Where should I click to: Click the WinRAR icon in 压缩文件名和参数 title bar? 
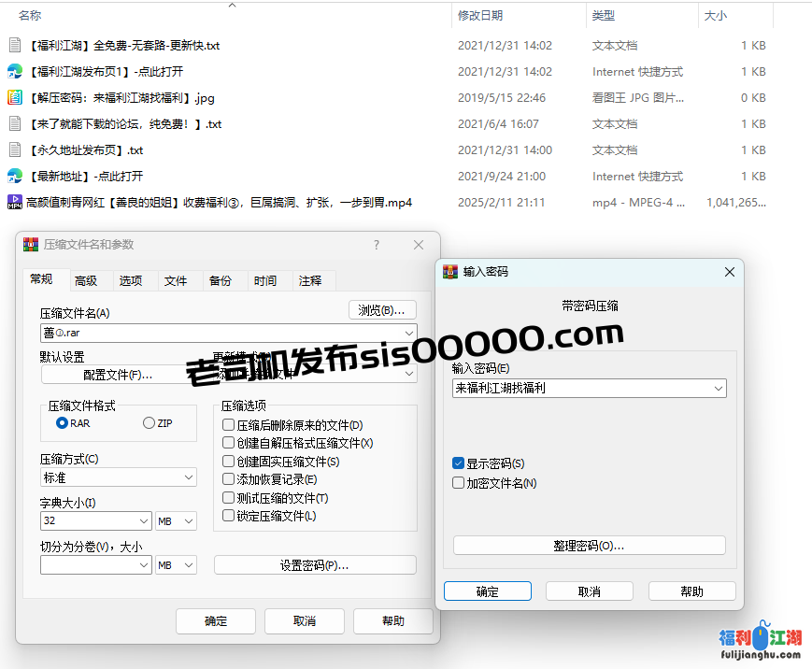31,245
